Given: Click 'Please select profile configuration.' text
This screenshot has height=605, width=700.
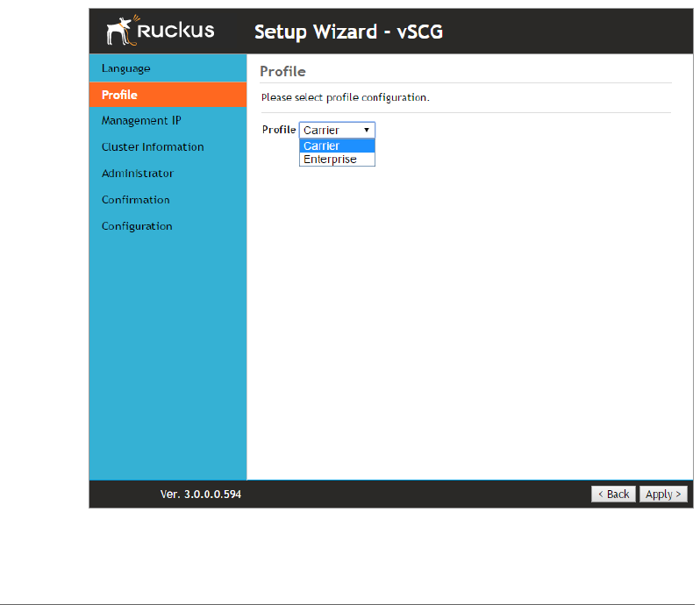Looking at the screenshot, I should 345,97.
